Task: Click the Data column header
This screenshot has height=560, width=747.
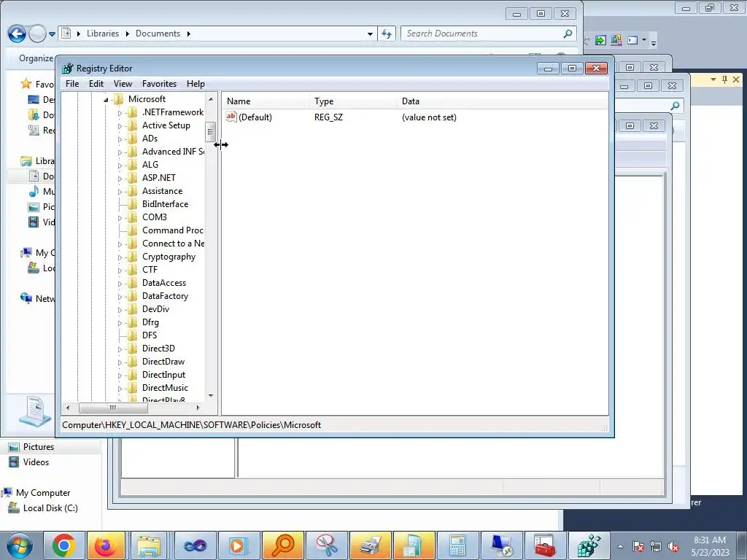Action: [x=502, y=101]
